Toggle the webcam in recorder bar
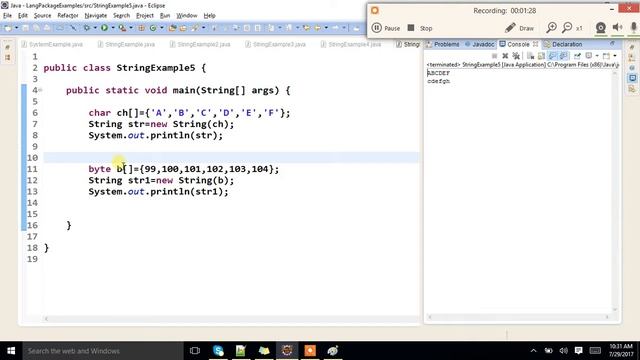This screenshot has height=360, width=640. click(x=600, y=28)
